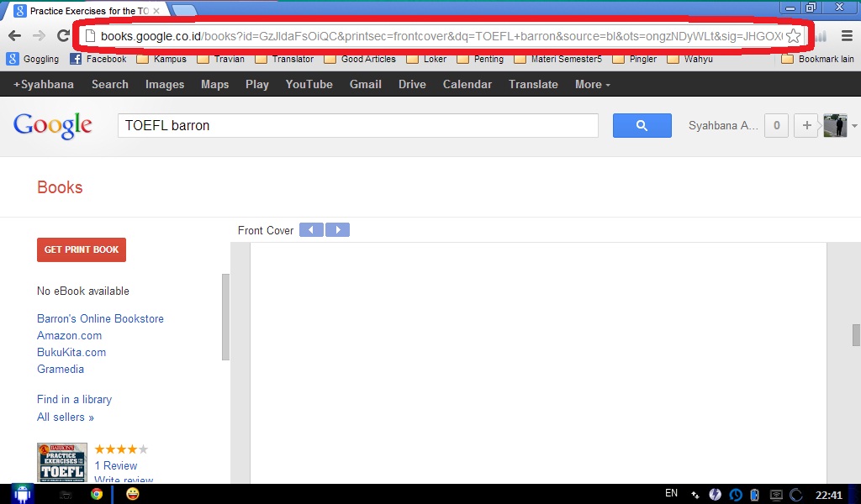This screenshot has height=504, width=861.
Task: Click the four-star book rating
Action: click(121, 449)
